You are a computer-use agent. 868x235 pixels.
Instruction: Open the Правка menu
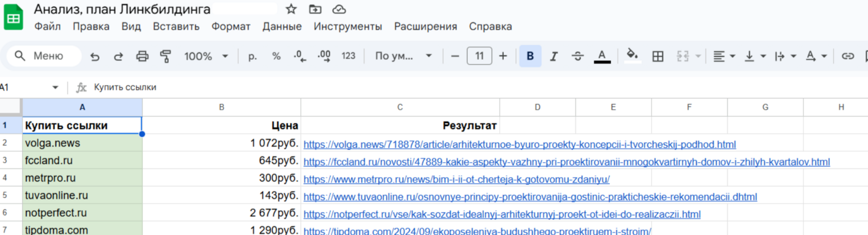pos(91,26)
